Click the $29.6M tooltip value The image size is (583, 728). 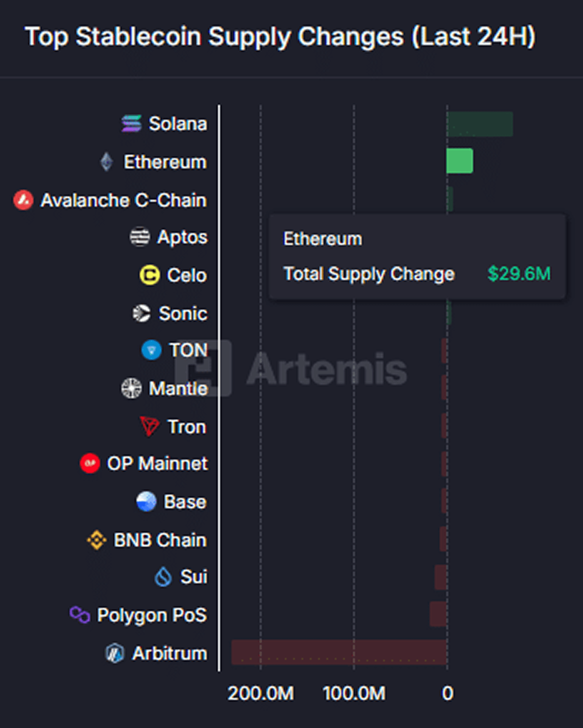pyautogui.click(x=519, y=274)
